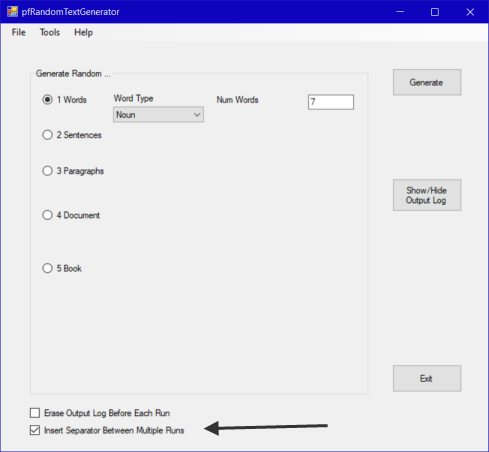Open the File menu

coord(18,32)
